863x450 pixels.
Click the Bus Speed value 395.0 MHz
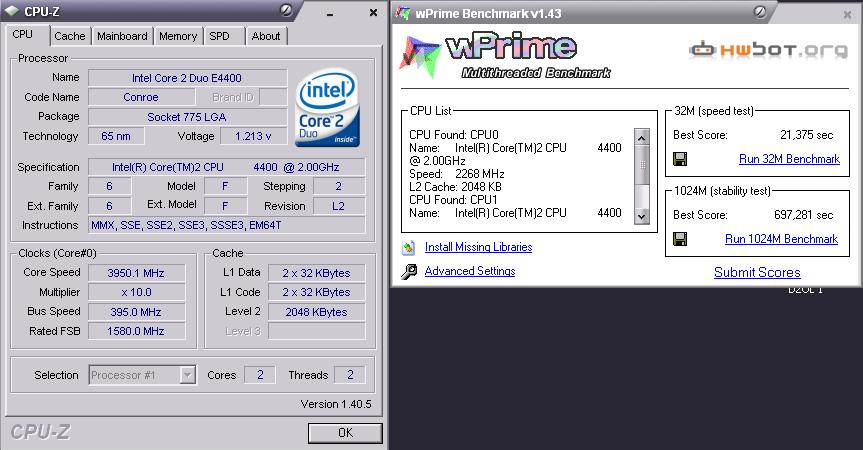coord(136,312)
